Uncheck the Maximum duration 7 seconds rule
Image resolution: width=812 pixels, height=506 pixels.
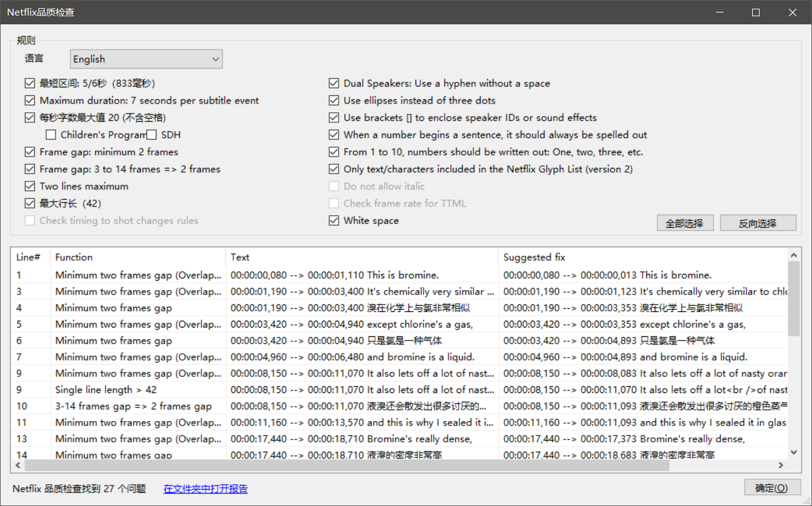pos(29,100)
